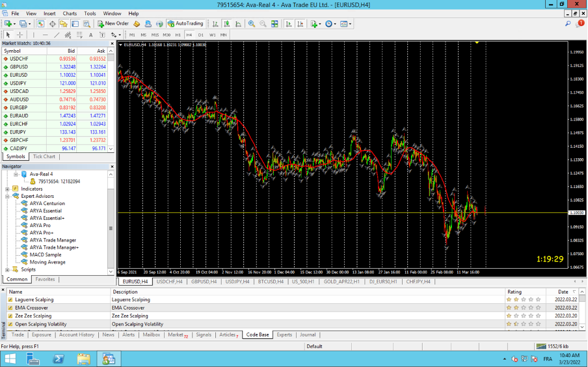Select the Cursor arrow tool

[8, 35]
